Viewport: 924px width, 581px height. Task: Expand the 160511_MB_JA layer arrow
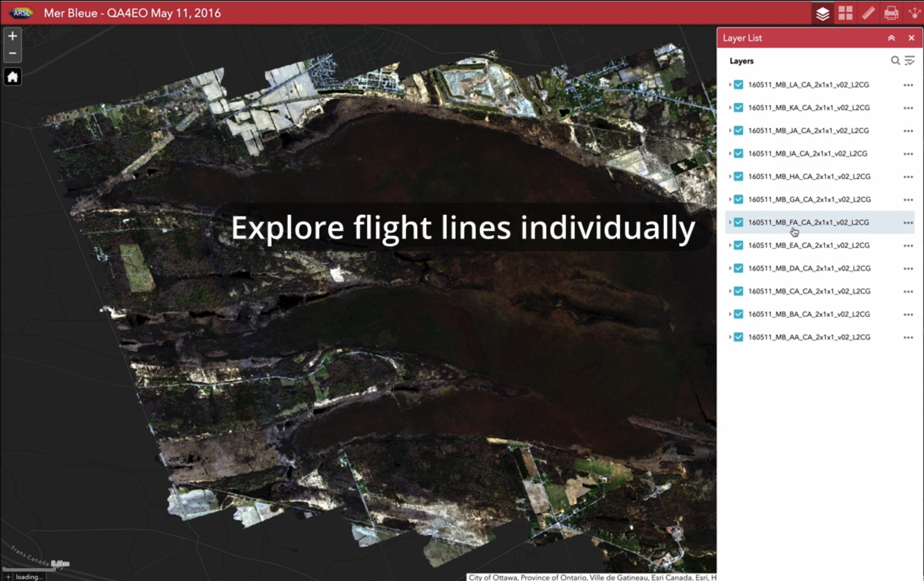click(x=730, y=130)
